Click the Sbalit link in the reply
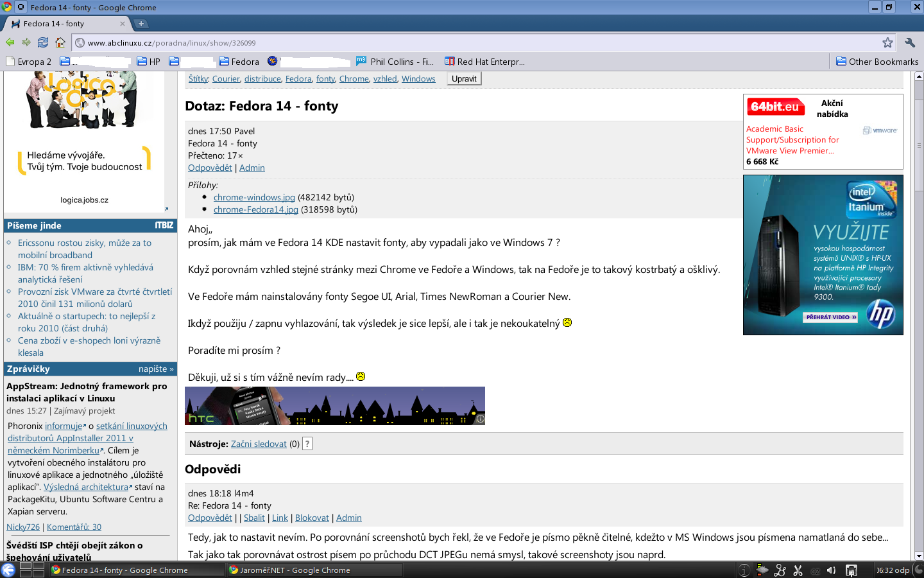This screenshot has width=924, height=578. tap(254, 518)
